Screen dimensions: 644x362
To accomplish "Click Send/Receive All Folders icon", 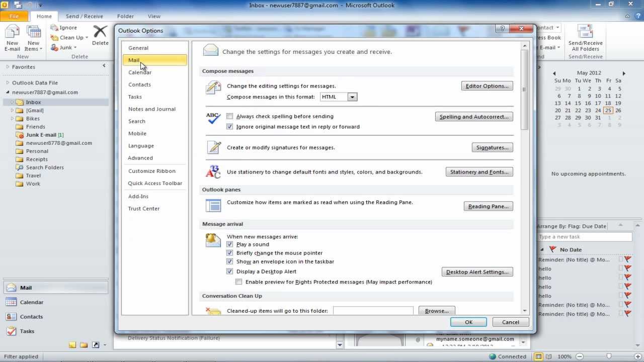I will pyautogui.click(x=585, y=32).
